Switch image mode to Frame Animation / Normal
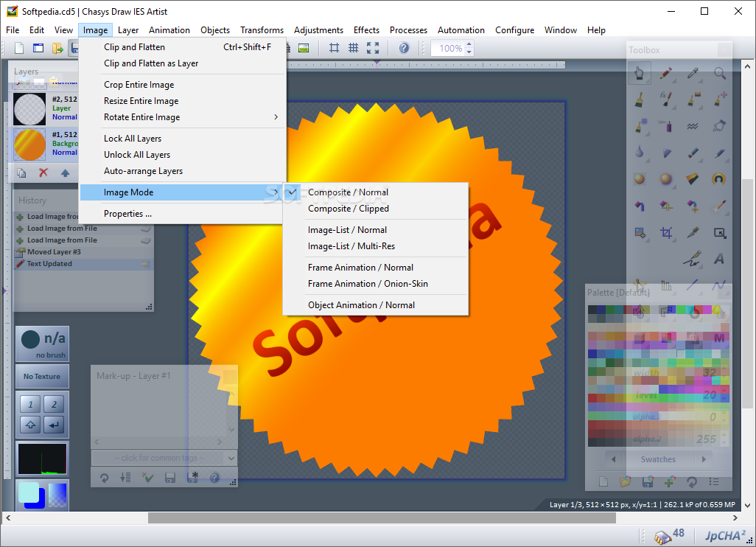Screen dimensions: 756x547 (x=376, y=267)
